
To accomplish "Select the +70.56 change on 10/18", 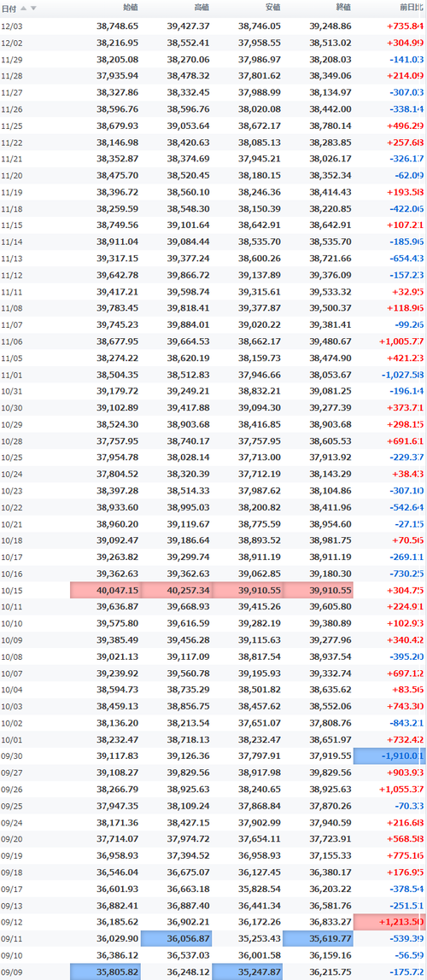I will [x=408, y=540].
